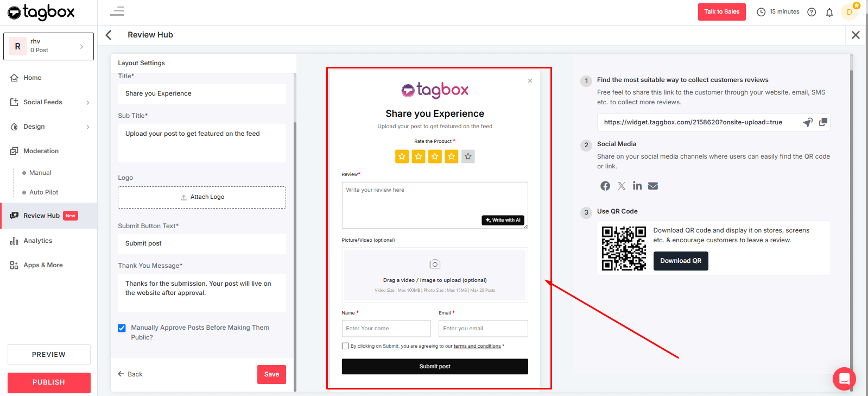Expand the Social Feeds submenu
This screenshot has width=868, height=396.
click(88, 102)
